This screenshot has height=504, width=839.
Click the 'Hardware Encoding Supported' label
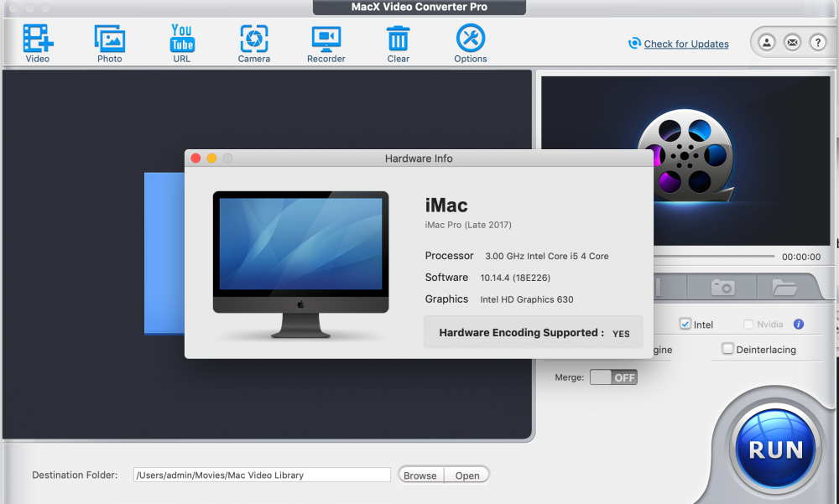tap(522, 333)
